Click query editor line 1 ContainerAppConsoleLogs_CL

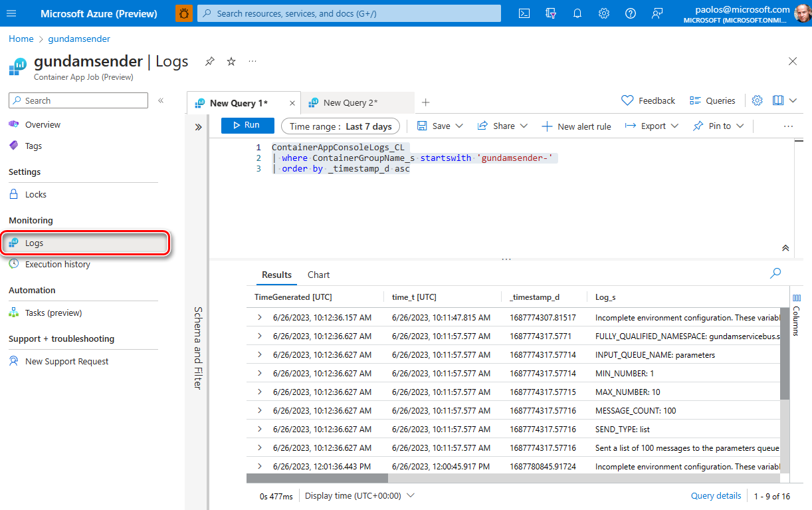point(338,147)
